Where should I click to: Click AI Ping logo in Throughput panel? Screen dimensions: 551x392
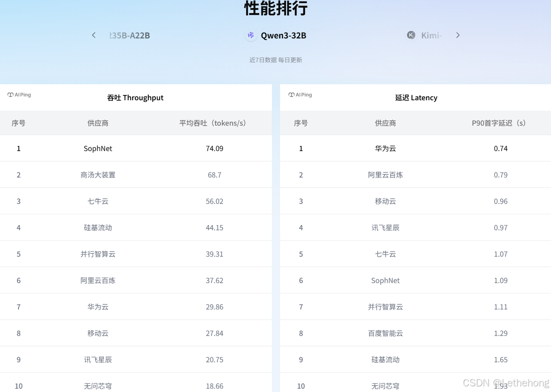[x=19, y=95]
